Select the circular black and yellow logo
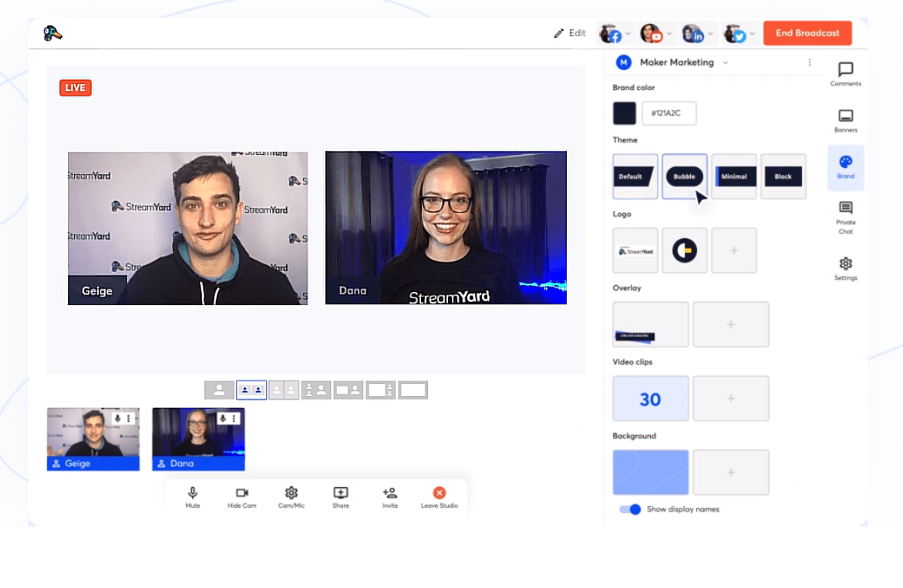903x588 pixels. tap(684, 250)
